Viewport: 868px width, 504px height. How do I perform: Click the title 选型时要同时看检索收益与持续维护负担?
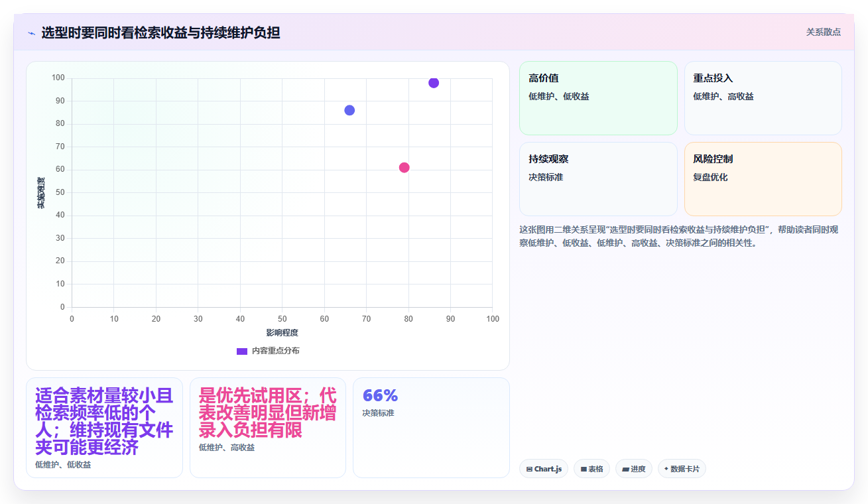click(160, 32)
